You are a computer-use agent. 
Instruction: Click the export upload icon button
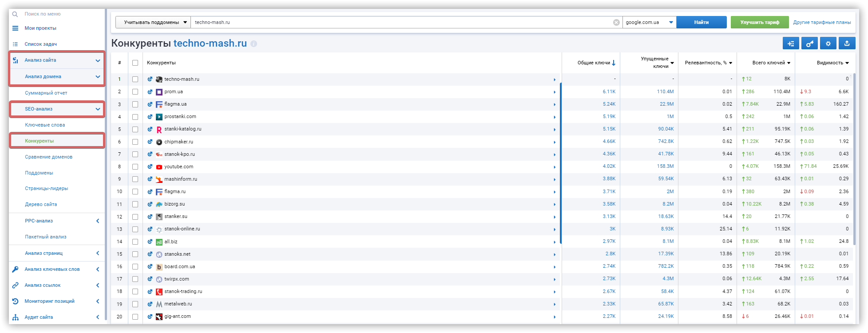pos(847,44)
